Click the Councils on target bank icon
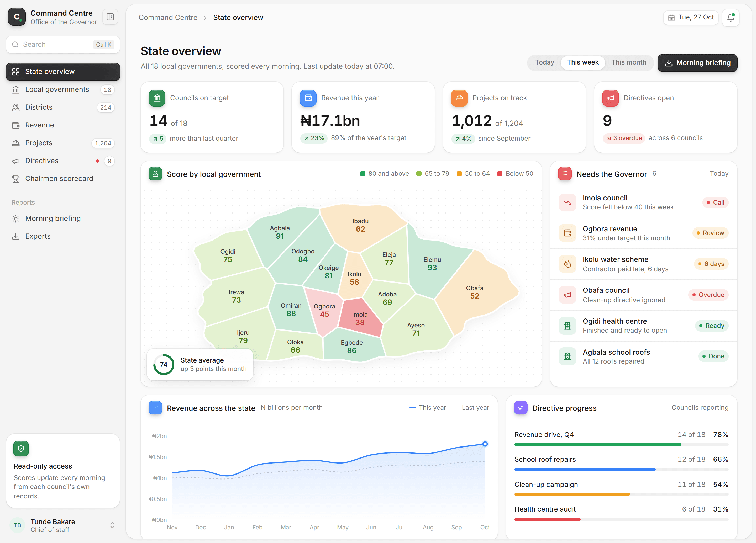The height and width of the screenshot is (543, 756). [157, 98]
